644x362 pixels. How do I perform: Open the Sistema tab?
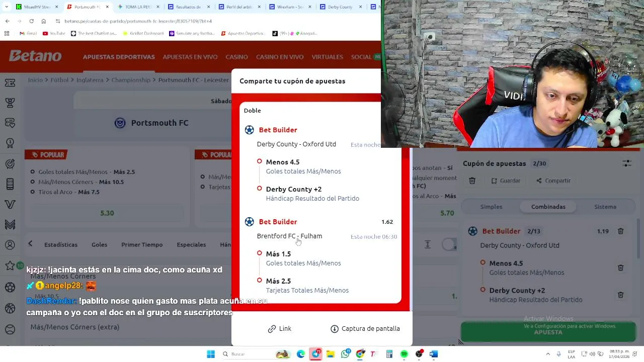tap(605, 207)
